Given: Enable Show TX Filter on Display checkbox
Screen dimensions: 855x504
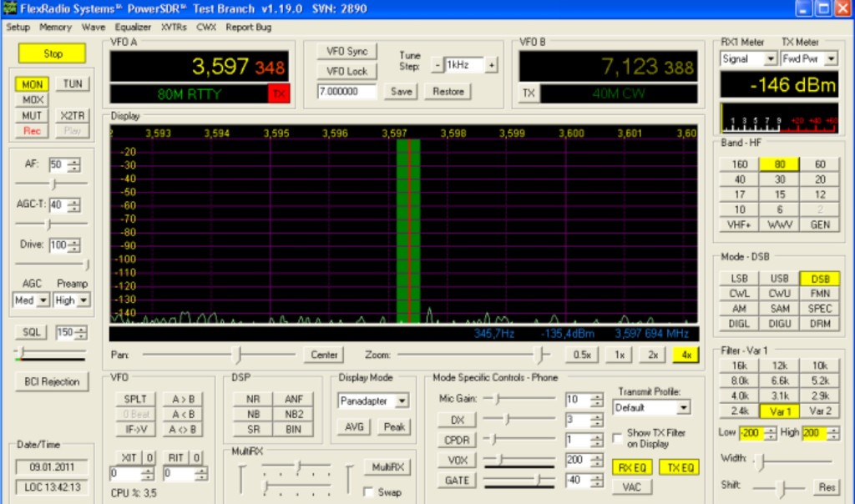Looking at the screenshot, I should coord(618,437).
